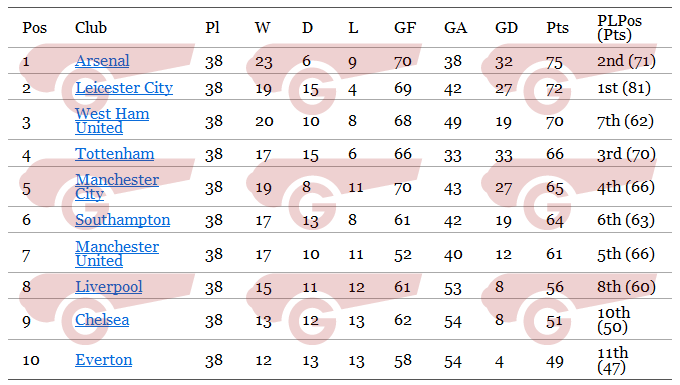This screenshot has height=385, width=680.
Task: Open the Everton club link
Action: [104, 360]
